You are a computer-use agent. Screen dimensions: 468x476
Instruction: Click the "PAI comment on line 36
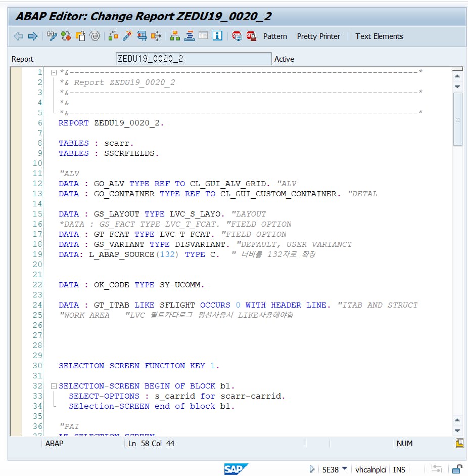pyautogui.click(x=69, y=426)
